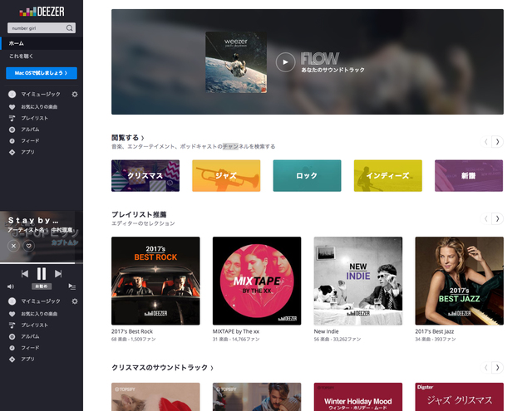Screen dimensions: 532x411
Task: Open Topsify card with hugging couple
Action: 257,397
